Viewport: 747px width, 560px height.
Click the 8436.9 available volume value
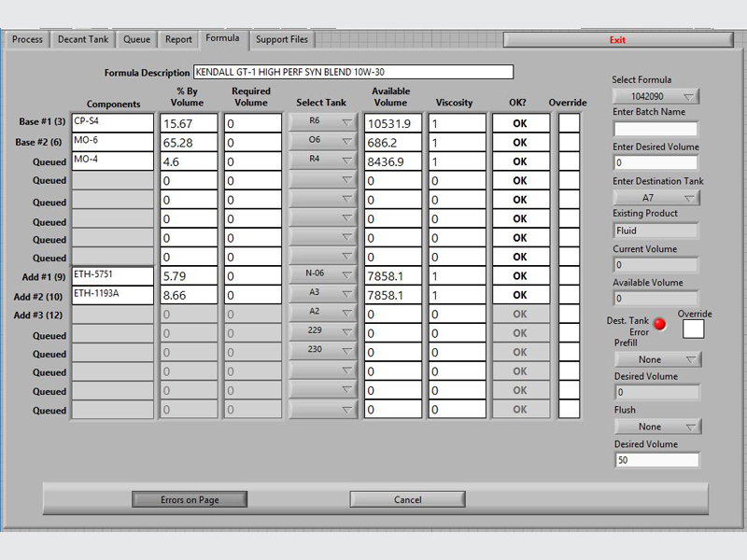click(393, 161)
